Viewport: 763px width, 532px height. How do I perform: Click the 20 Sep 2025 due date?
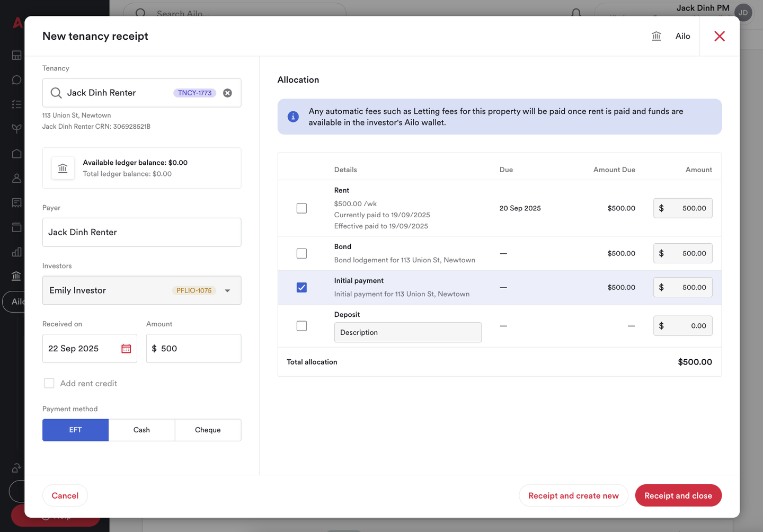click(520, 208)
